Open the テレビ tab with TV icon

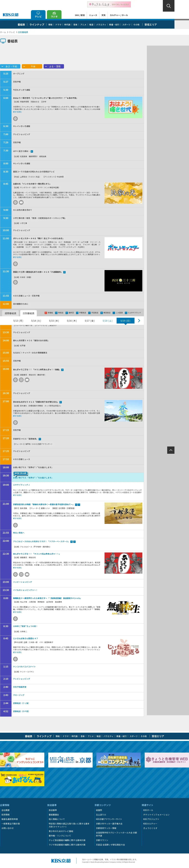point(38,15)
